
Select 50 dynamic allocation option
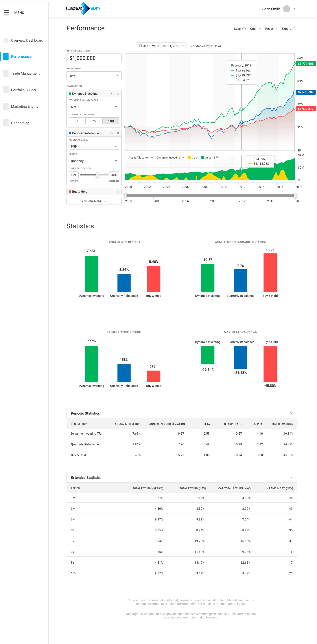(x=77, y=121)
